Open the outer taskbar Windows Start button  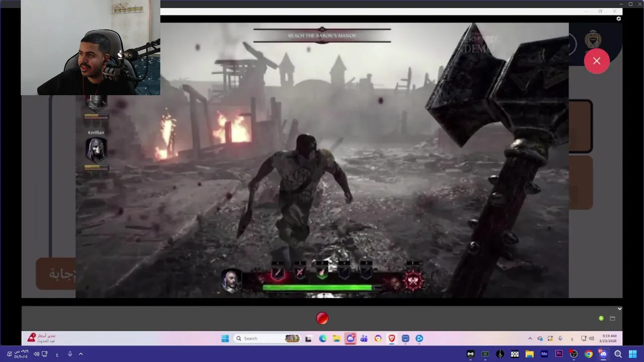(x=632, y=354)
